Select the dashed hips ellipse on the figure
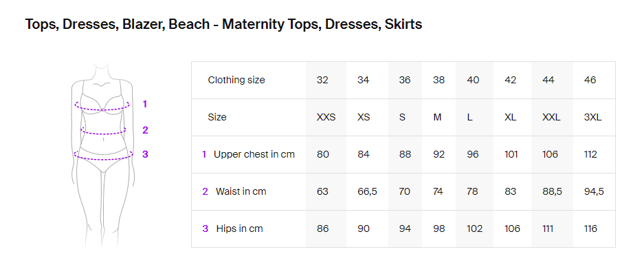This screenshot has width=644, height=276. click(x=104, y=155)
